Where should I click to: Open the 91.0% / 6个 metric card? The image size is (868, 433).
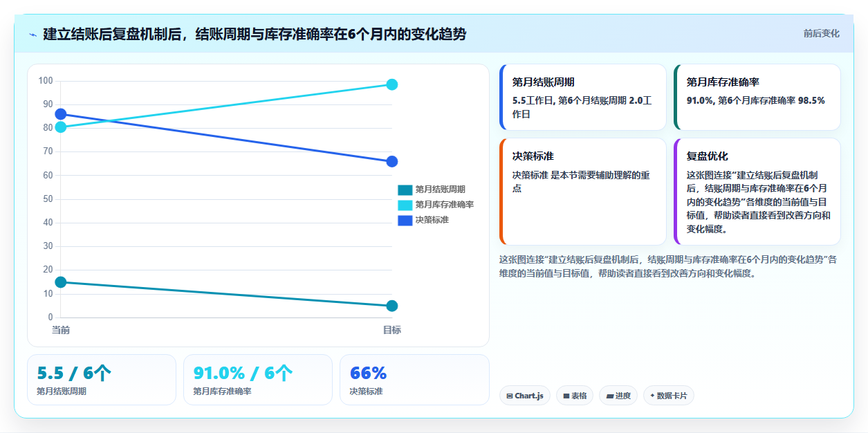(258, 380)
